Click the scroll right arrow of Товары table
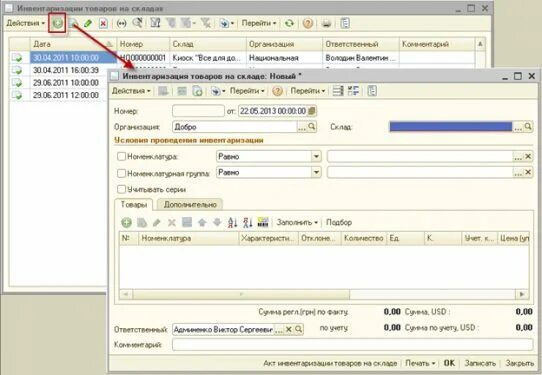542x375 pixels. (x=522, y=294)
